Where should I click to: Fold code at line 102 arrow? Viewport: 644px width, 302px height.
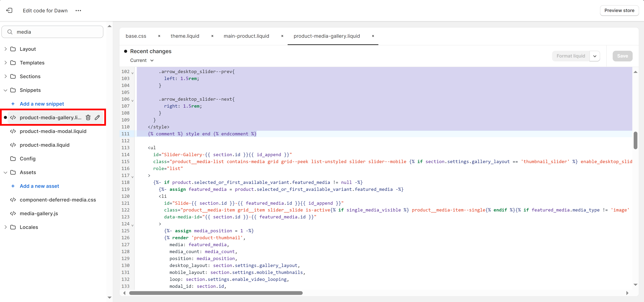(133, 73)
